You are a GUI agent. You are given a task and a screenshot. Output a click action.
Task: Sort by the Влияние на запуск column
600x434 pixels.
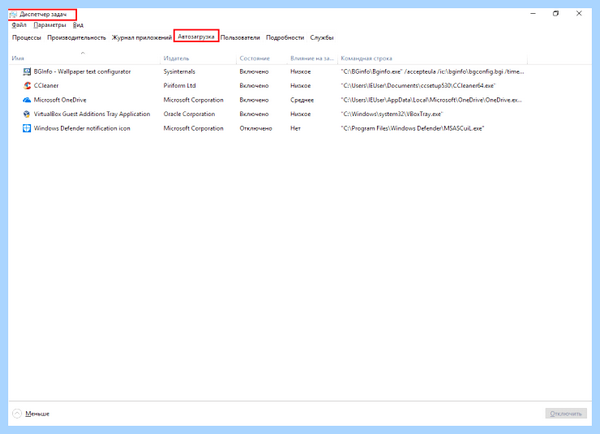click(x=312, y=58)
